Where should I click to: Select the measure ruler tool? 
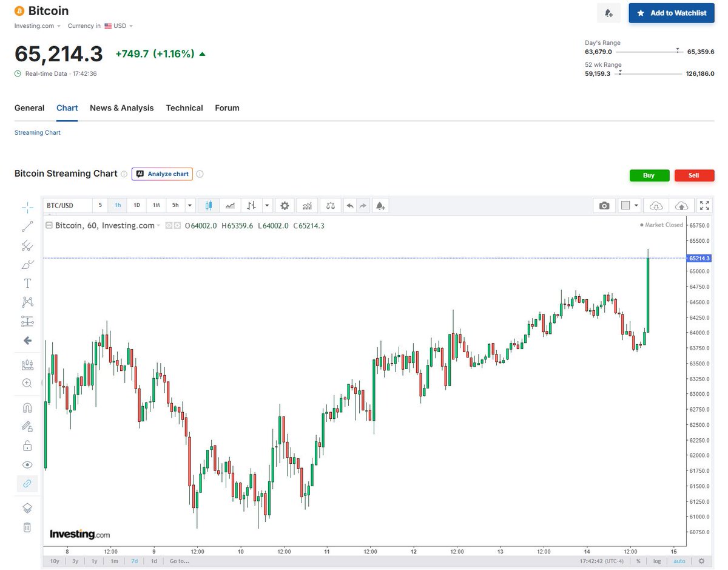click(27, 365)
